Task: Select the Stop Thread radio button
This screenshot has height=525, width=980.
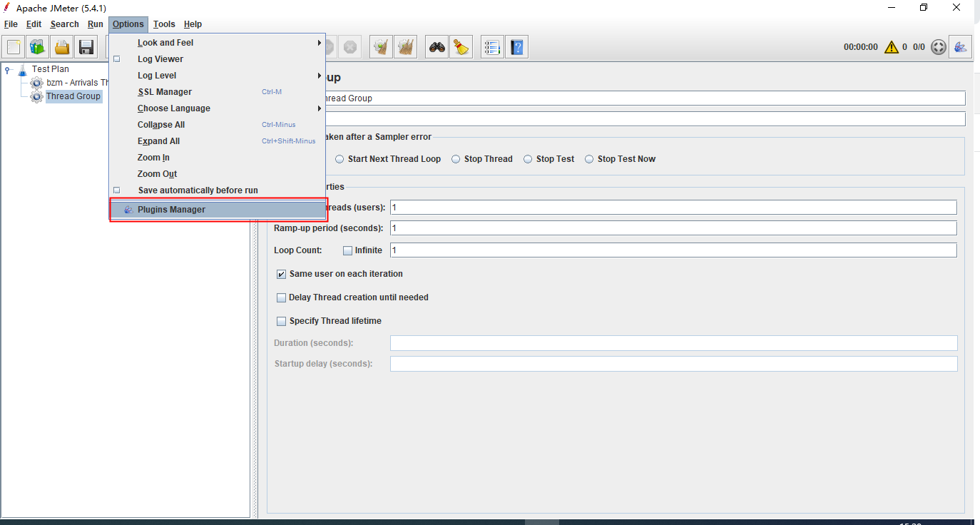Action: pos(456,158)
